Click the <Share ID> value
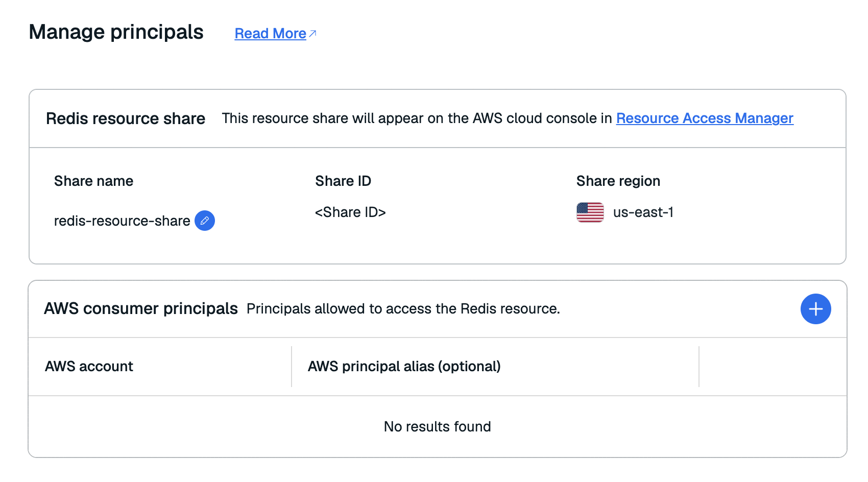Viewport: 868px width, 482px height. click(x=350, y=212)
